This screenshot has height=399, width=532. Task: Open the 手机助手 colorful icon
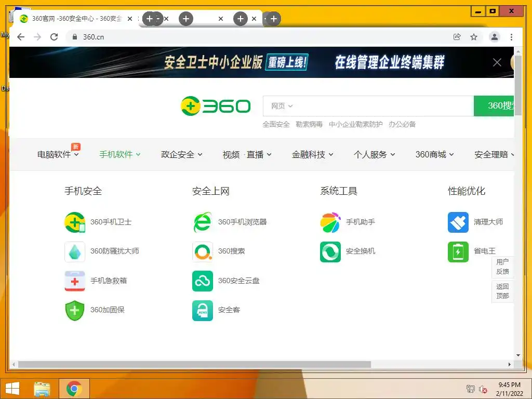click(330, 222)
